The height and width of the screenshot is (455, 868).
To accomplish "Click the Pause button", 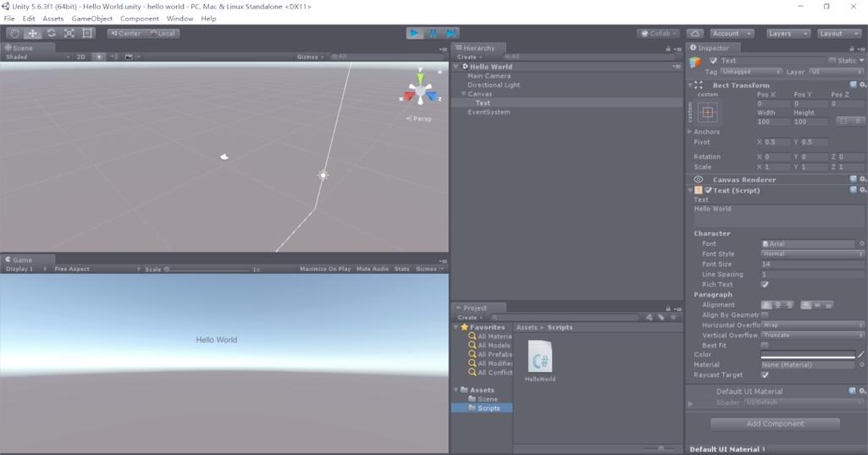I will pos(433,33).
